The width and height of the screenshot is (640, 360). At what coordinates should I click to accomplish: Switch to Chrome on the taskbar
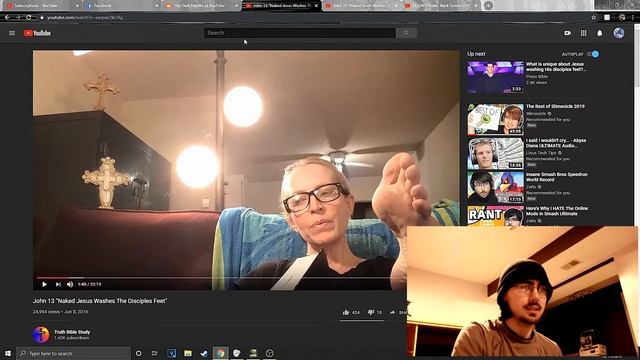(x=220, y=353)
